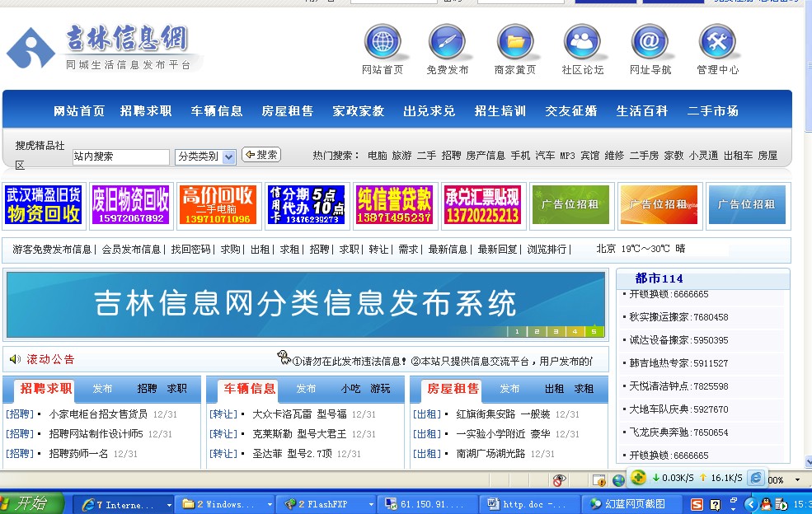Expand the Internet Explorer taskbar group
812x514 pixels.
click(x=169, y=504)
